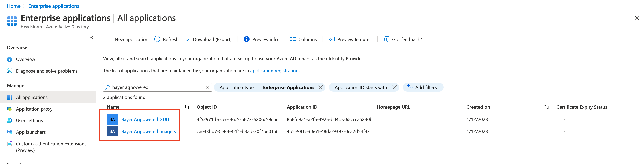644x164 pixels.
Task: Click the Object ID column header
Action: [x=207, y=107]
